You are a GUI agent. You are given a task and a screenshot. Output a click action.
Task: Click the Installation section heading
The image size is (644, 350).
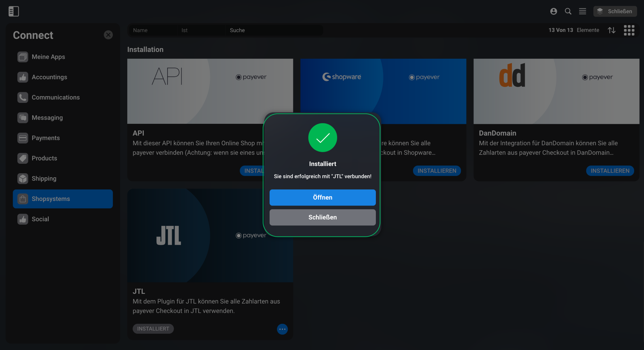[x=145, y=49]
